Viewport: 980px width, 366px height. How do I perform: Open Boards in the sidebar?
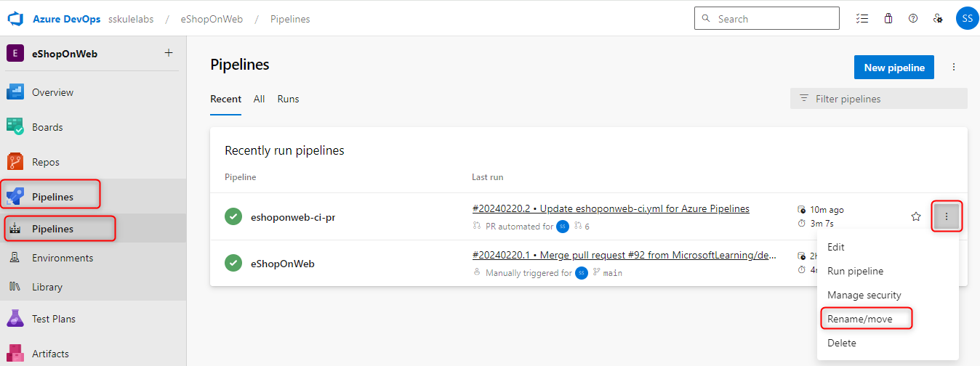[x=47, y=127]
